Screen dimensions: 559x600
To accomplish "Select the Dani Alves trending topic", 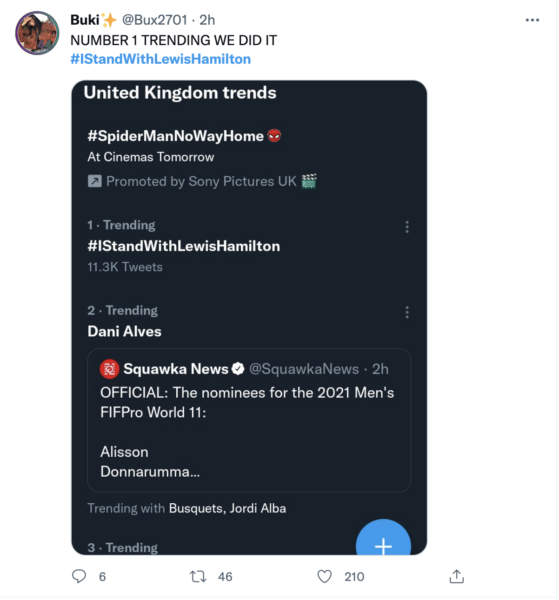I will (124, 331).
